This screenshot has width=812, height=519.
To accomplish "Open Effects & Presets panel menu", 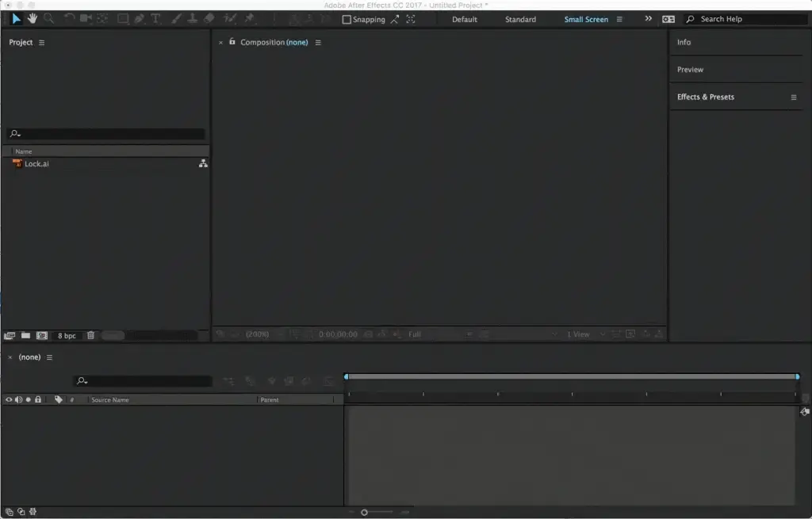I will point(793,97).
